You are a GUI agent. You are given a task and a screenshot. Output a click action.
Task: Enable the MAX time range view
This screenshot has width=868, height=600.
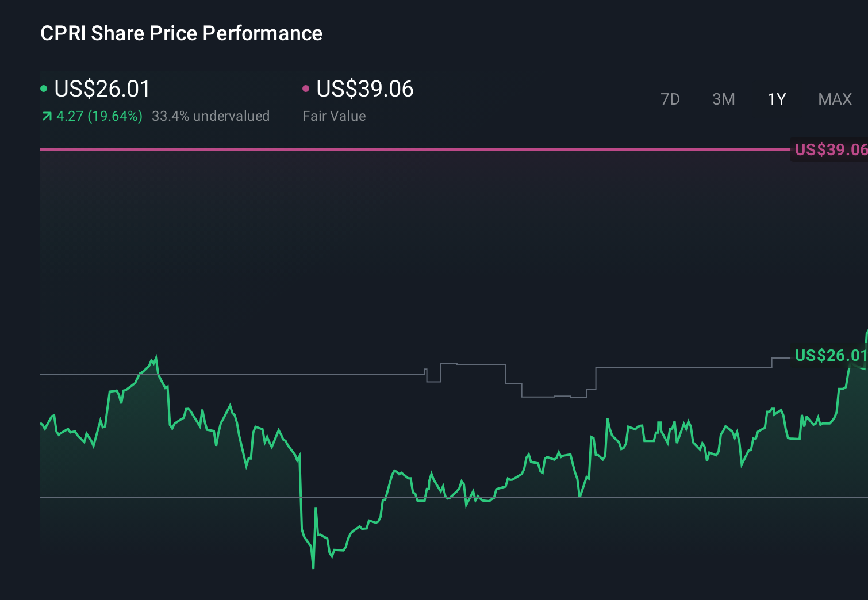click(x=834, y=99)
